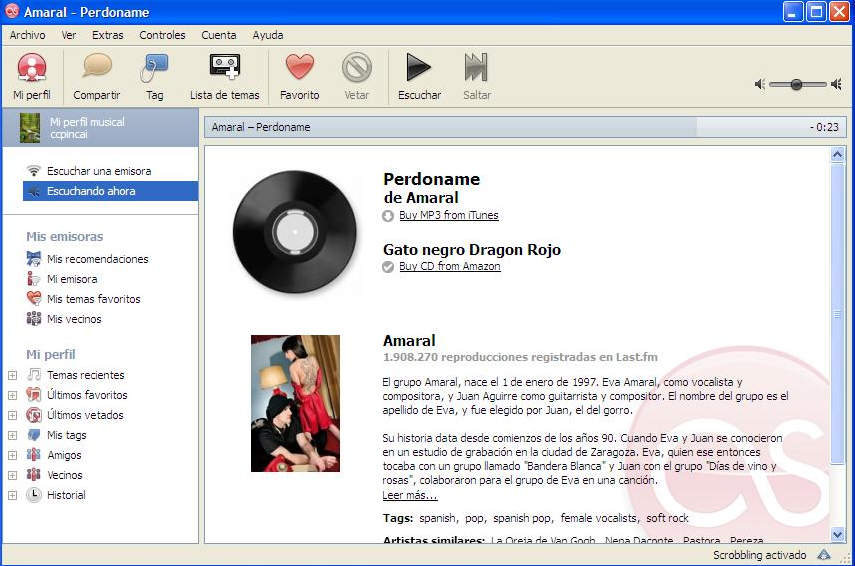This screenshot has height=566, width=855.
Task: Skip track with Saltar button
Action: [477, 76]
